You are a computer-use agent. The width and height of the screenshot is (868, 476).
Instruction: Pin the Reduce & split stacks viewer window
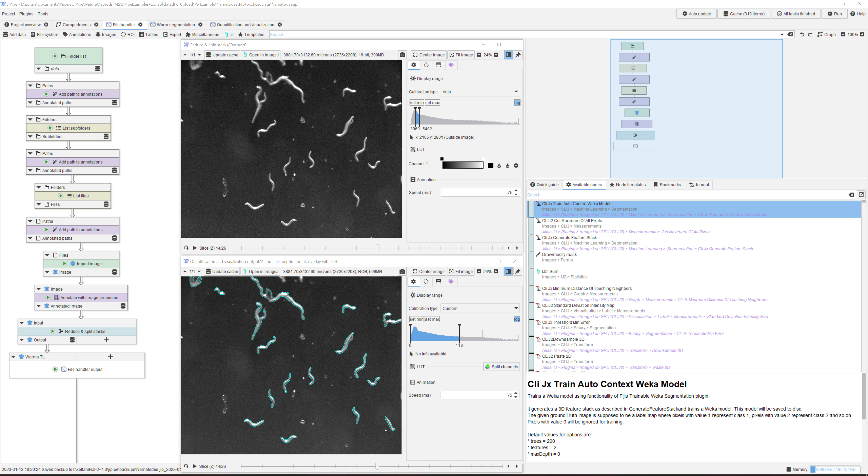point(518,55)
